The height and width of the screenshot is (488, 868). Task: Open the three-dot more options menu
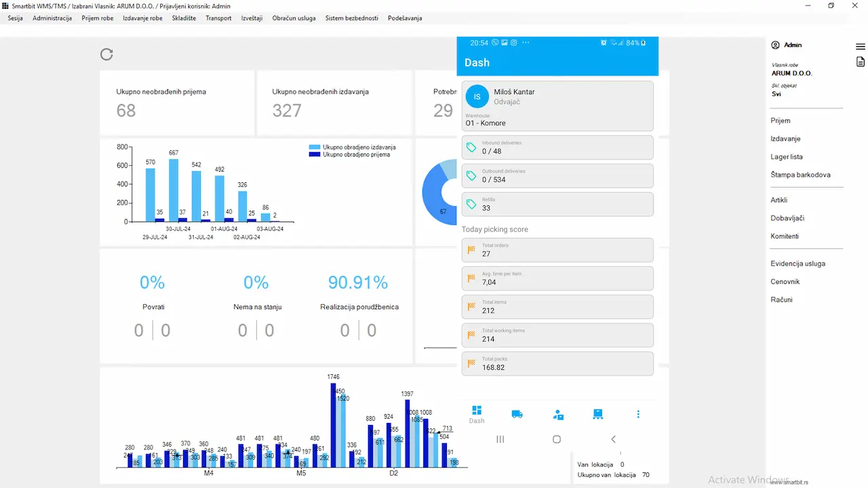tap(638, 414)
